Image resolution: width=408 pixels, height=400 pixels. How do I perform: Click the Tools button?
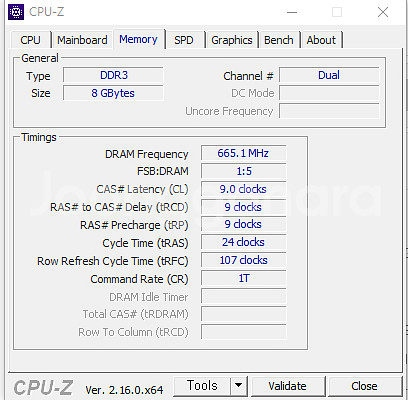tap(202, 386)
